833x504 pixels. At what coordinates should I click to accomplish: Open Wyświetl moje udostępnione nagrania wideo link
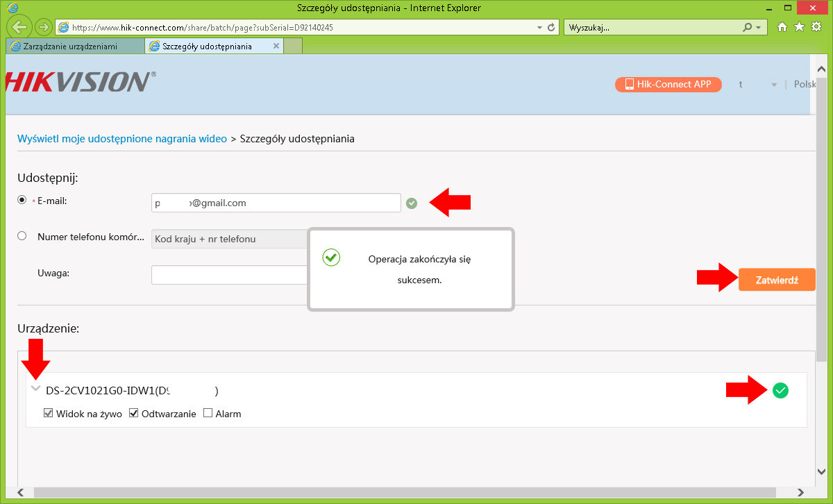point(122,139)
